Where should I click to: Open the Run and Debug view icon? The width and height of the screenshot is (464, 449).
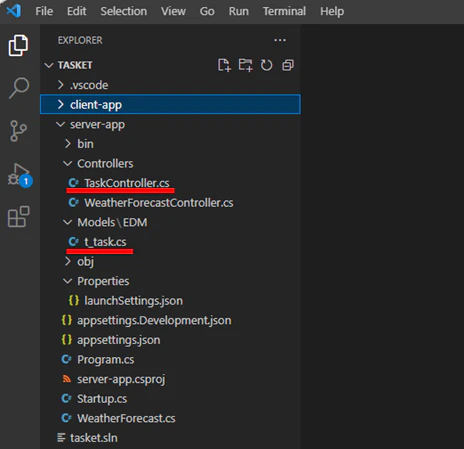pyautogui.click(x=20, y=175)
